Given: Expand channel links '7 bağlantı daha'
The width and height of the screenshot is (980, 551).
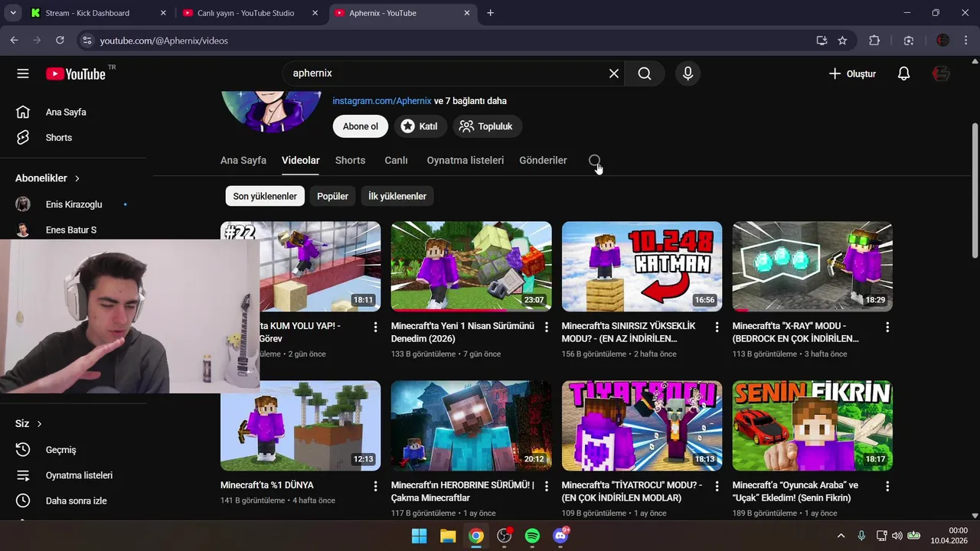Looking at the screenshot, I should pyautogui.click(x=470, y=101).
